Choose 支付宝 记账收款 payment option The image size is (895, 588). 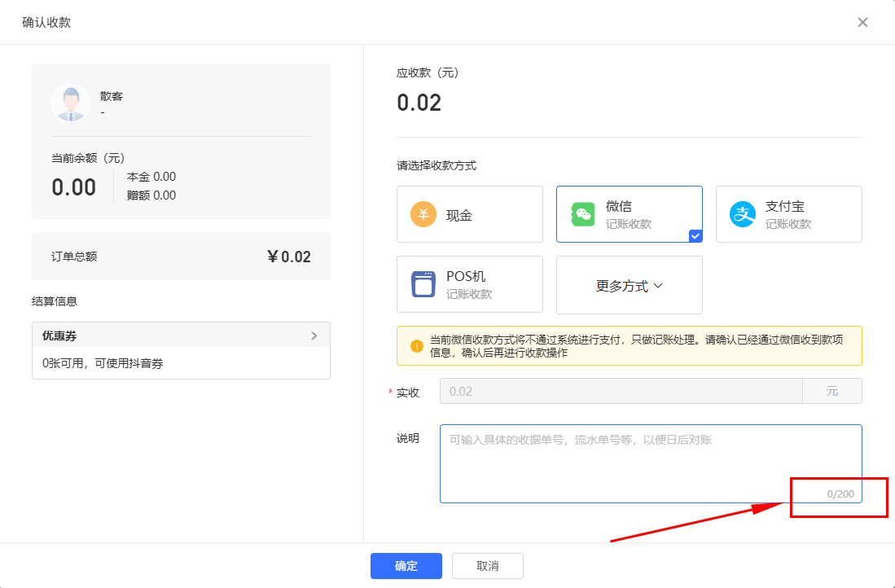[x=788, y=215]
